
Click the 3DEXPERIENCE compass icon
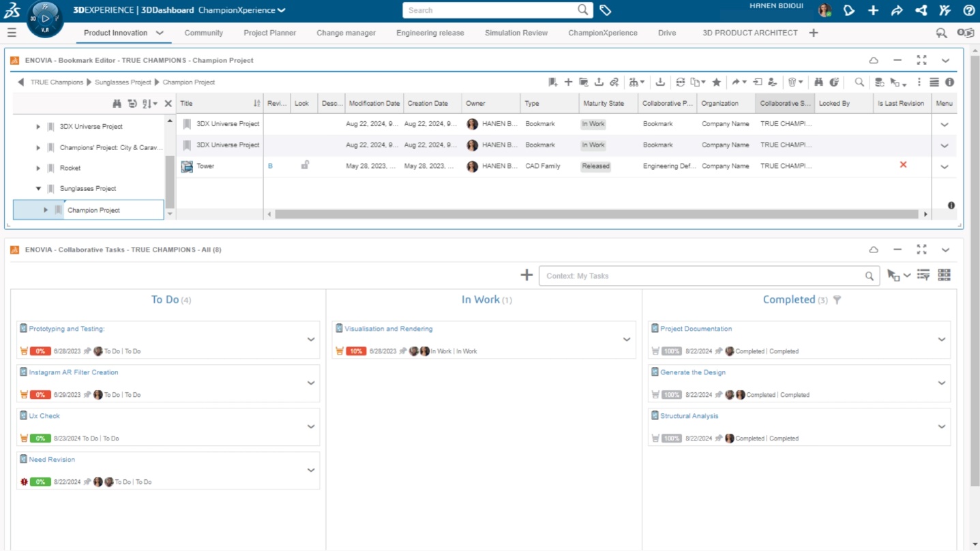[x=45, y=18]
